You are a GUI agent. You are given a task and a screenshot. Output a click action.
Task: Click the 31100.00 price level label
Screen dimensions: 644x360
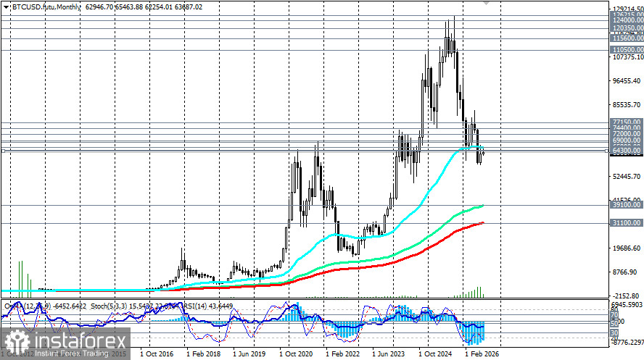pos(627,223)
